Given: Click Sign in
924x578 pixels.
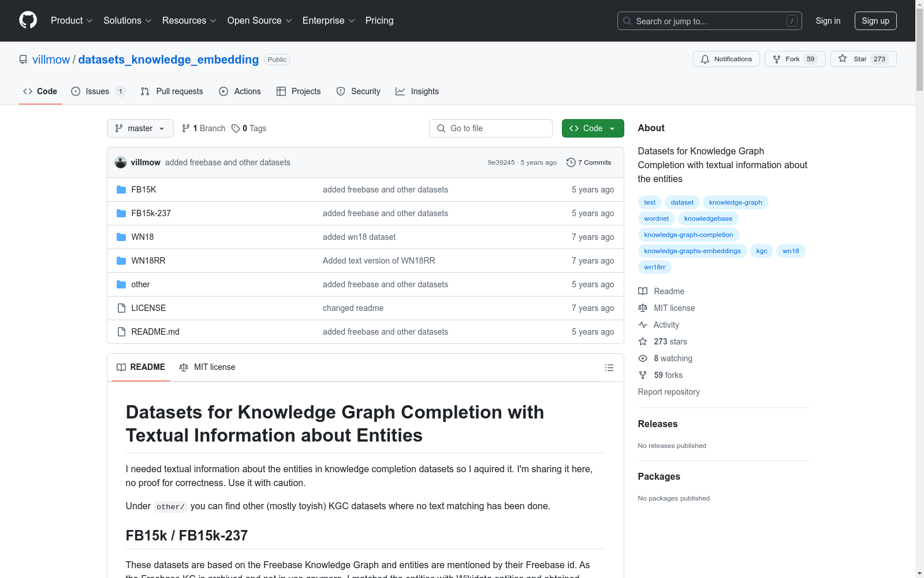Looking at the screenshot, I should [x=828, y=21].
